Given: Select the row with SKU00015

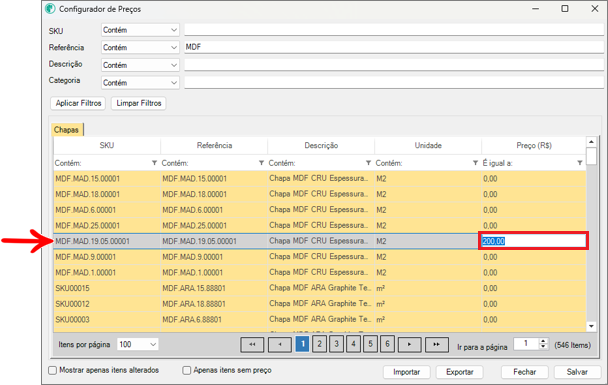Looking at the screenshot, I should pos(320,288).
